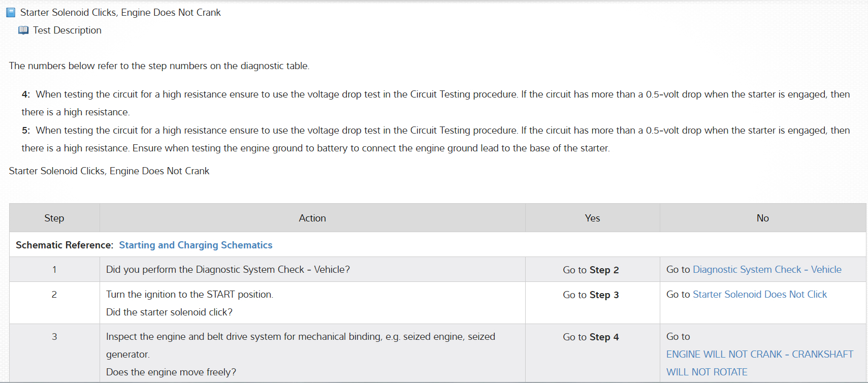Viewport: 868px width, 383px height.
Task: Follow the Diagnostic System Check - Vehicle link
Action: coord(767,270)
